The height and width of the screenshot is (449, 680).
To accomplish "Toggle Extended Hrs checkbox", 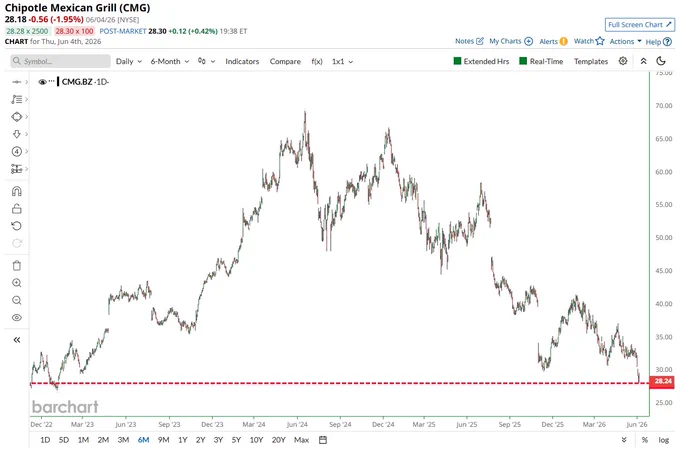I will (457, 61).
